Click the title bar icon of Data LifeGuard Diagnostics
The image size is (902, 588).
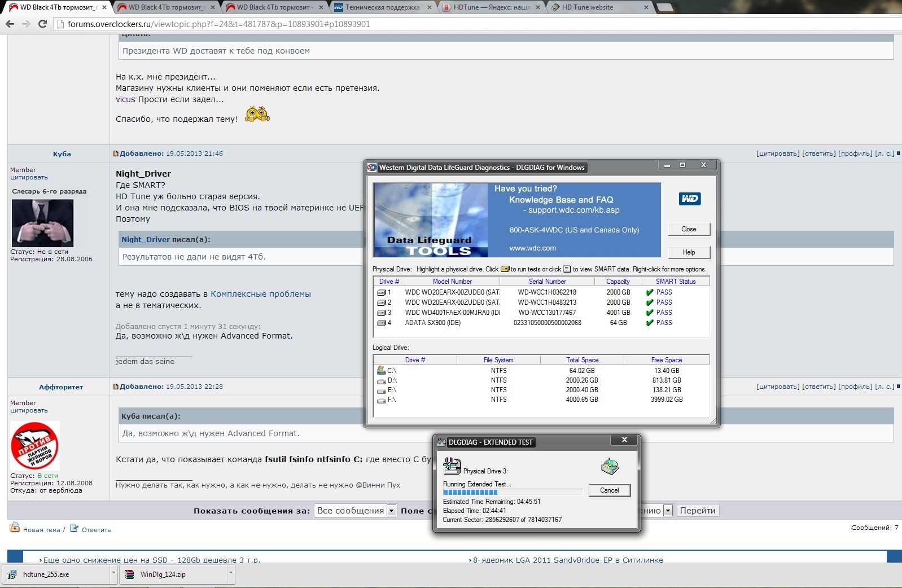(x=372, y=168)
